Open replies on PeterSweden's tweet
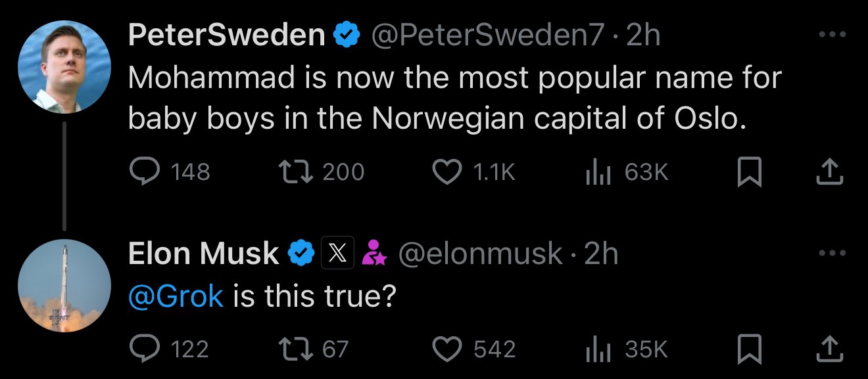Screen dimensions: 868x379 (x=169, y=172)
